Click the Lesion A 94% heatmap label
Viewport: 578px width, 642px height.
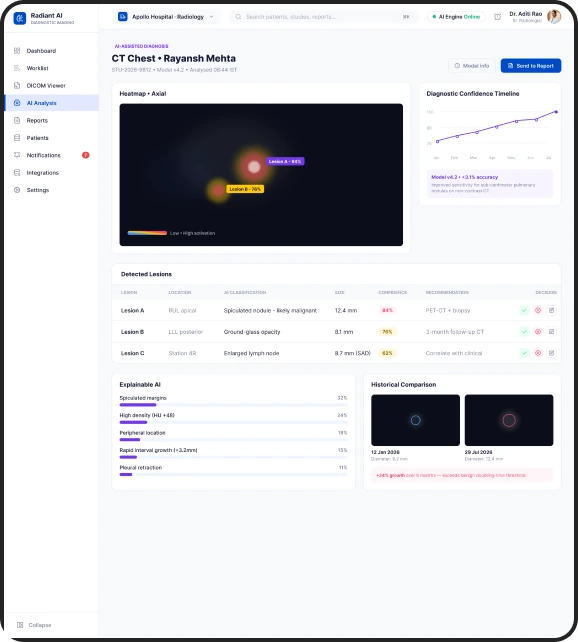[x=285, y=161]
